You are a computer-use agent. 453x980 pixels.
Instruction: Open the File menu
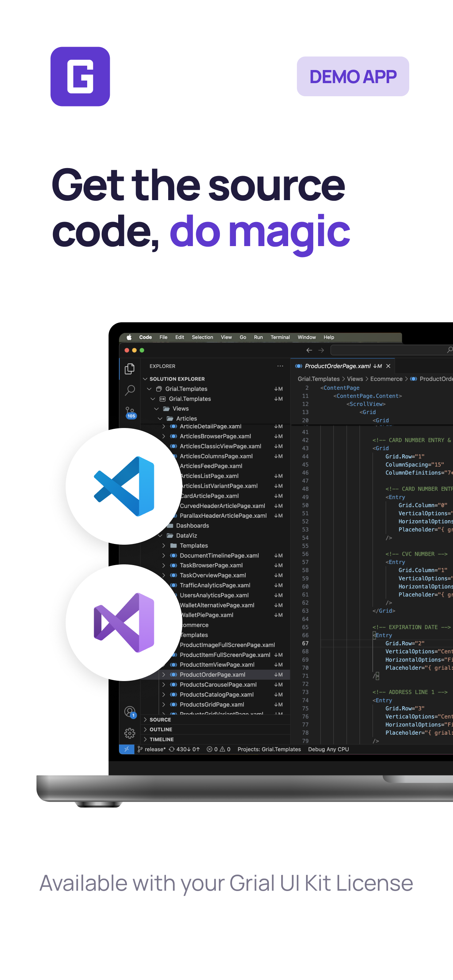pyautogui.click(x=163, y=337)
